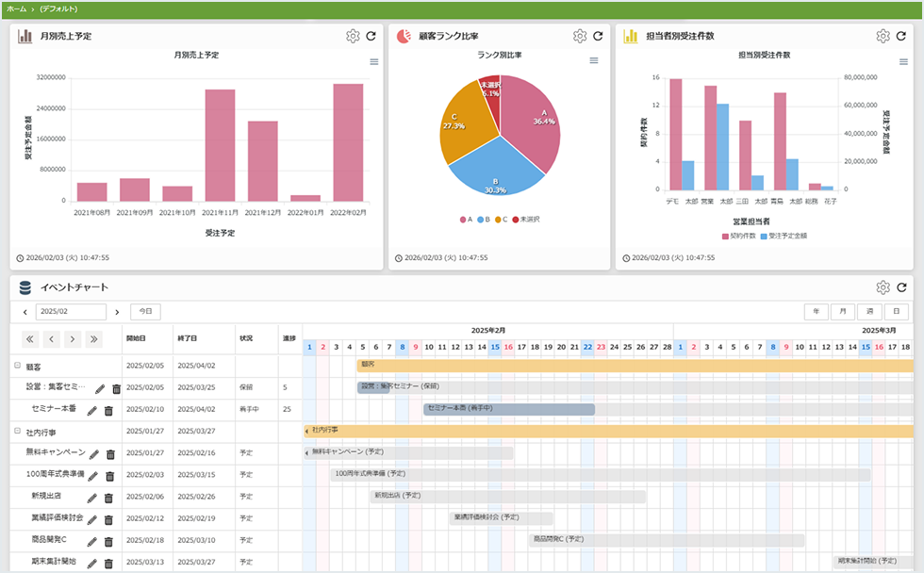Edit the 商品開発C event with pencil icon

click(x=92, y=542)
